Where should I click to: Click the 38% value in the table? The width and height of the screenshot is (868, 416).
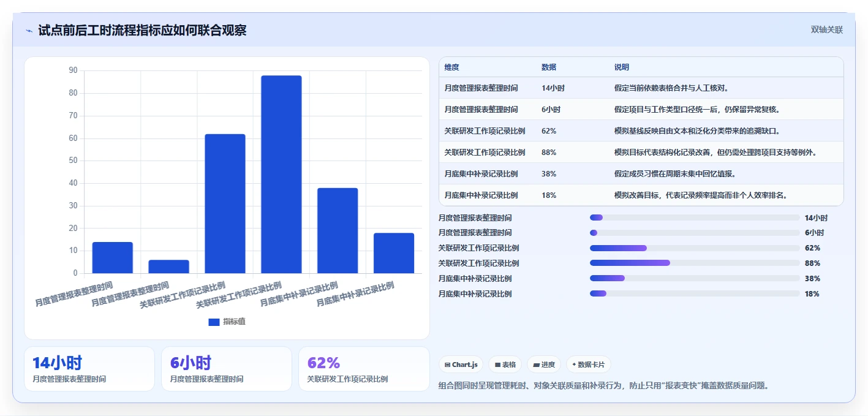[549, 174]
